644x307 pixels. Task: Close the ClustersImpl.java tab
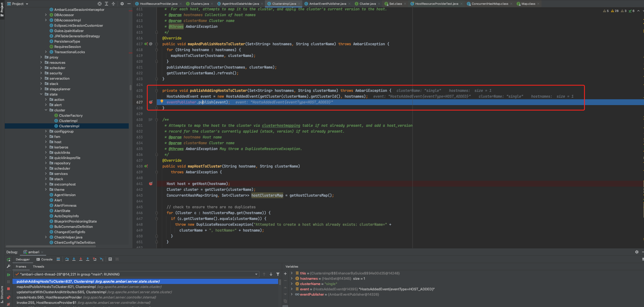tap(299, 4)
